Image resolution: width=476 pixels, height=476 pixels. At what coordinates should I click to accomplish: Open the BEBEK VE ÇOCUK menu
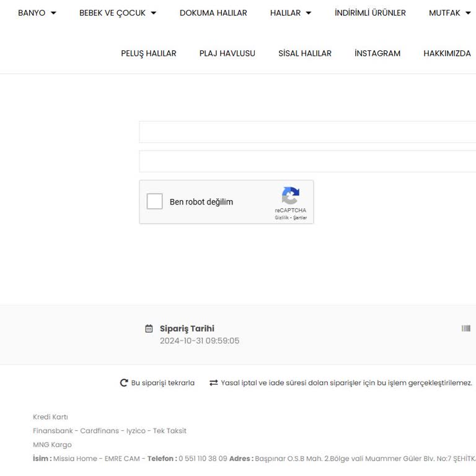pyautogui.click(x=112, y=13)
